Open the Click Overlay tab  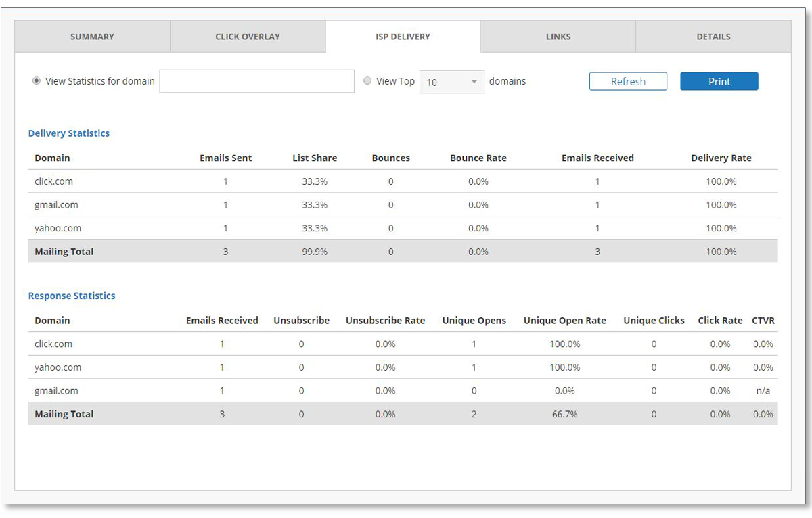(x=248, y=37)
